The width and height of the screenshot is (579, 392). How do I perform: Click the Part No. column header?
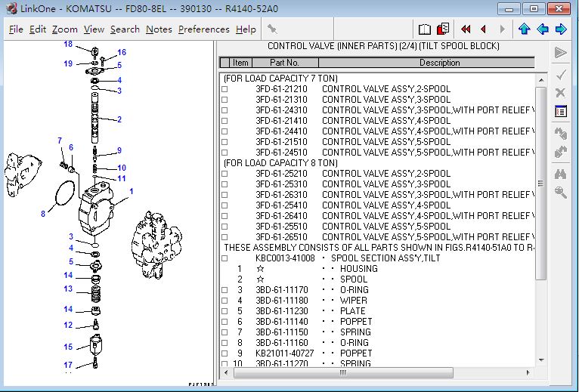point(284,63)
